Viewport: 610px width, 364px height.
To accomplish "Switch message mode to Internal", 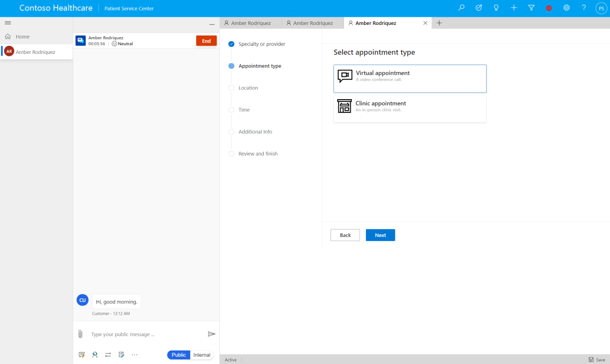I will 202,355.
